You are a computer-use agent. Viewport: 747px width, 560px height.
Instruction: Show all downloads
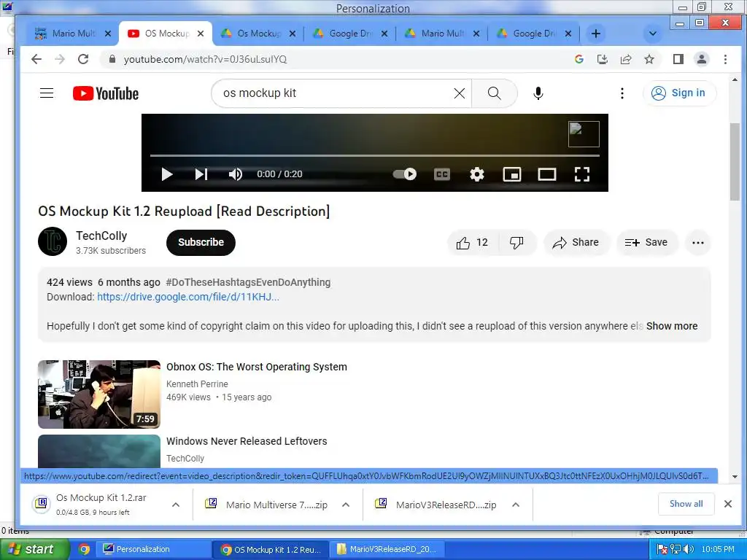pos(686,504)
